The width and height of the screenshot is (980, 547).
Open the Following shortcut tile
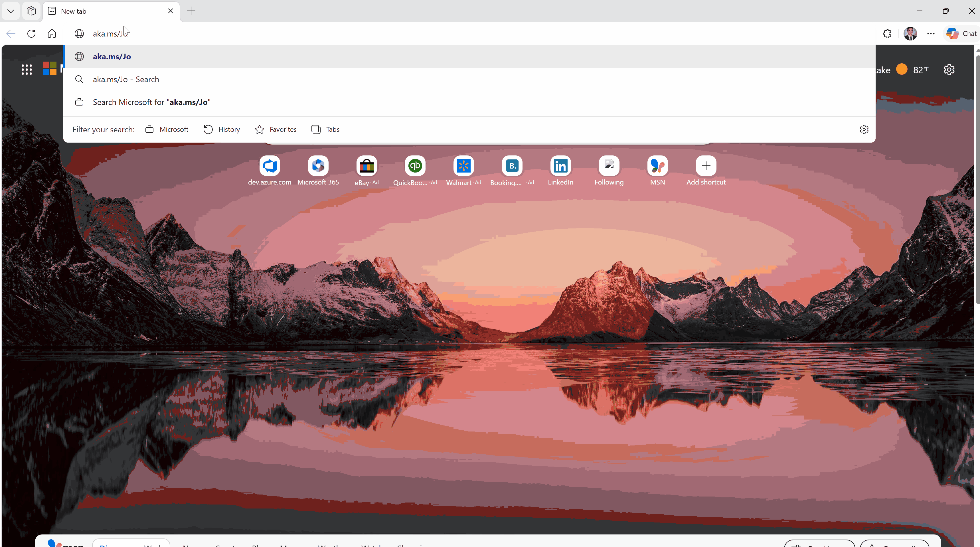609,171
